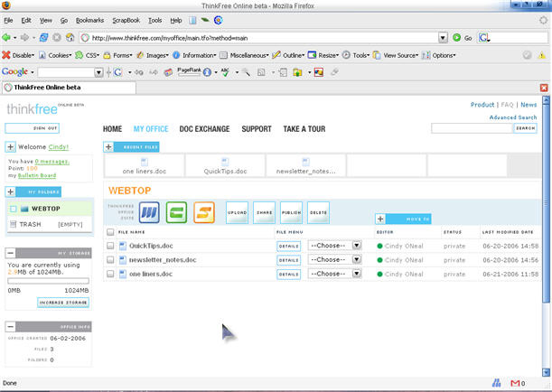The image size is (552, 392).
Task: Open the View Source toolbar menu
Action: [396, 55]
